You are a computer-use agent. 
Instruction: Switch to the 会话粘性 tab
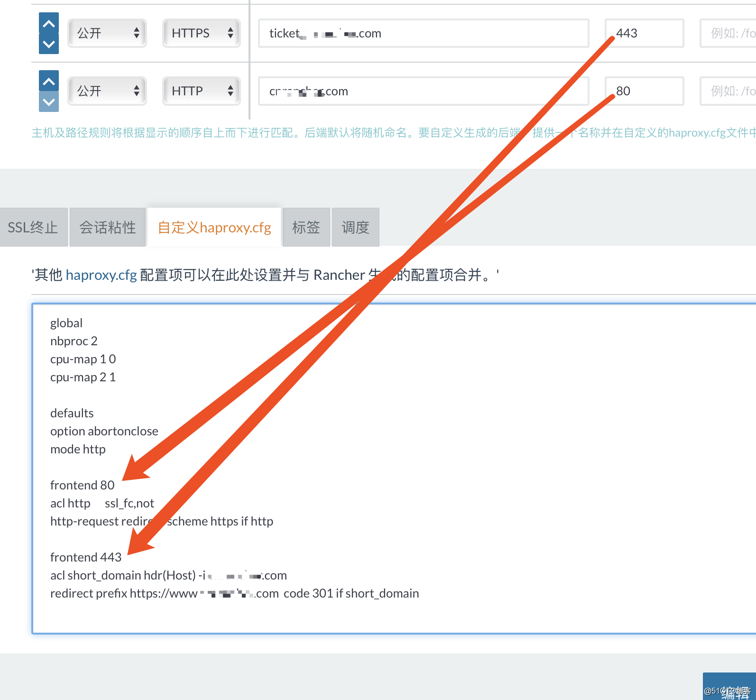pyautogui.click(x=108, y=227)
